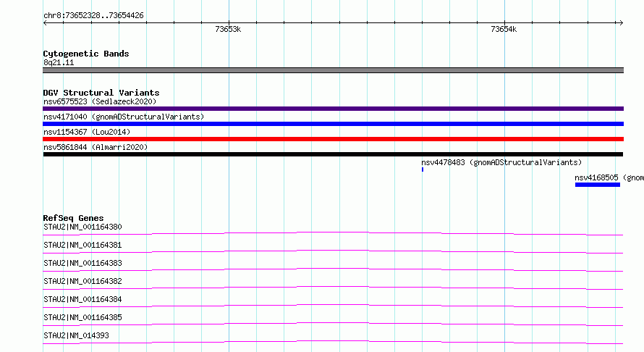Click label nsv4478483 (gnomADStructuralVariants)
This screenshot has height=352, width=644.
[501, 162]
